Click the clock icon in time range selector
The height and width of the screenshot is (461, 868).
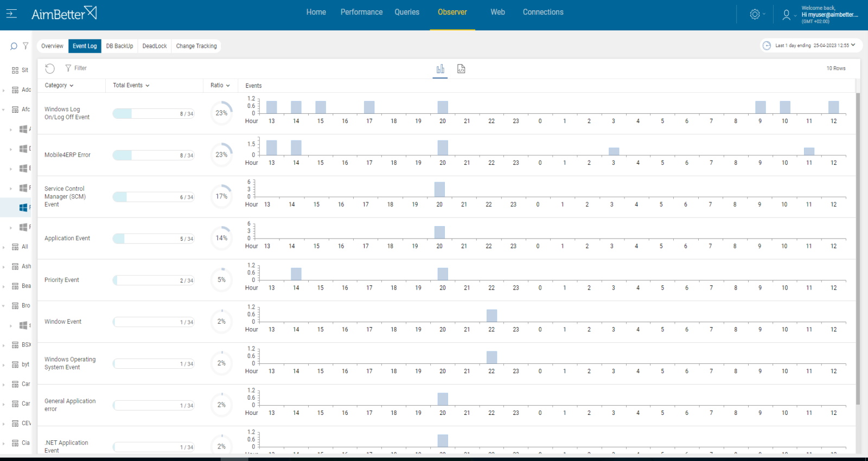[767, 46]
